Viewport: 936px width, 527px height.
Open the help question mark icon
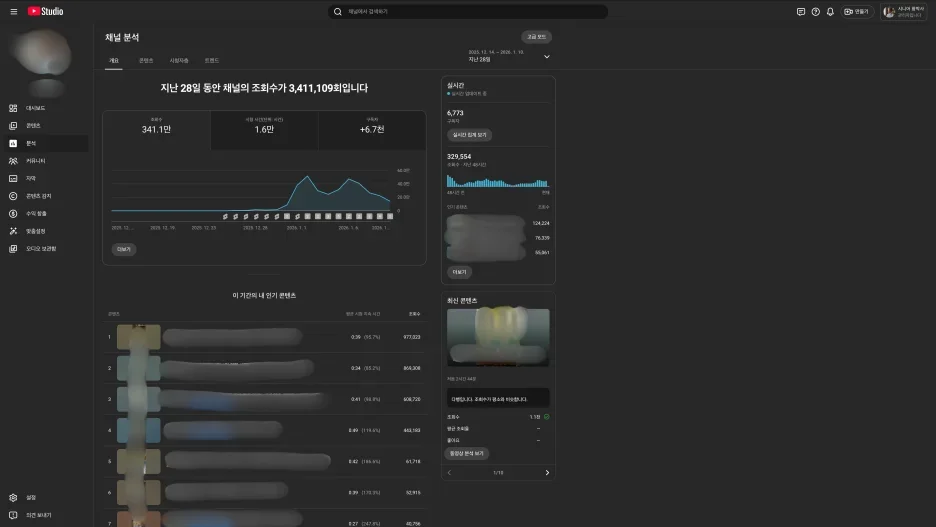(x=815, y=12)
